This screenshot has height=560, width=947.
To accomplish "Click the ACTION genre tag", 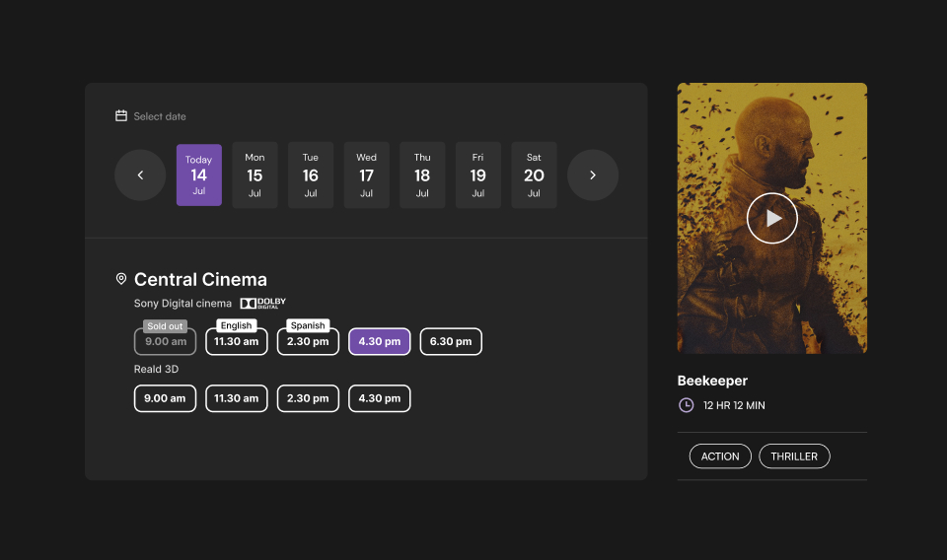I will (720, 456).
